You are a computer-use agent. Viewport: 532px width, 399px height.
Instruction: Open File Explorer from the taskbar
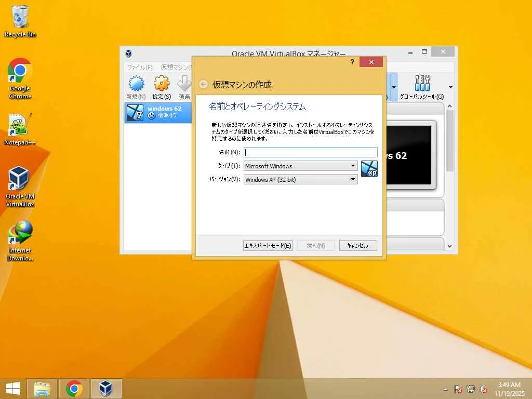coord(42,389)
